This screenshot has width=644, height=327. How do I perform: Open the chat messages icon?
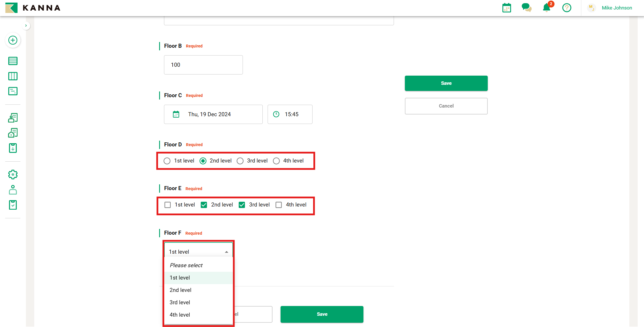(526, 8)
